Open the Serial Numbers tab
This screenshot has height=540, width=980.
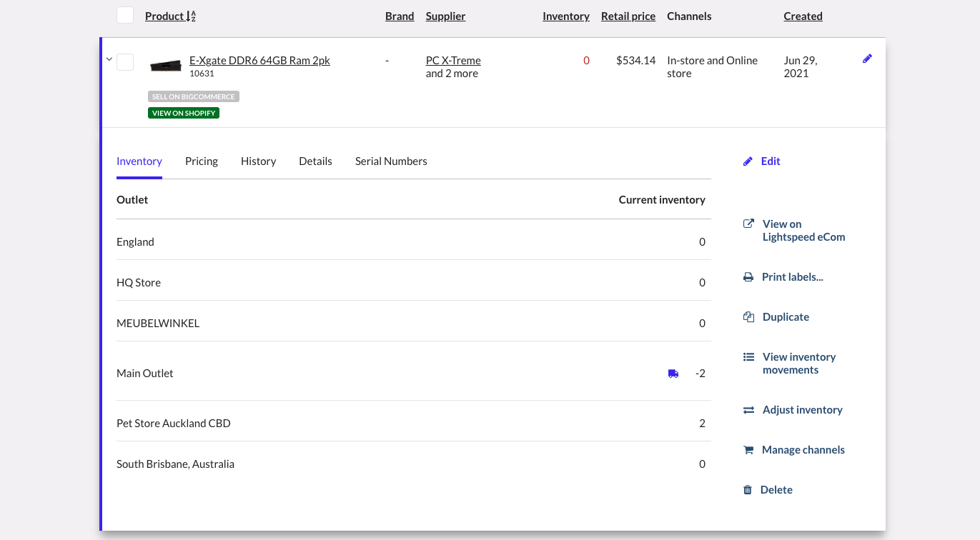pyautogui.click(x=390, y=161)
